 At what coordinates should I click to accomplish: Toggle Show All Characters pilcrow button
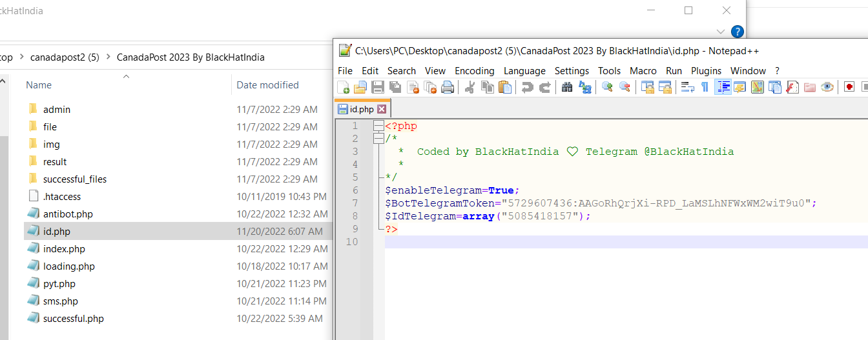point(705,87)
